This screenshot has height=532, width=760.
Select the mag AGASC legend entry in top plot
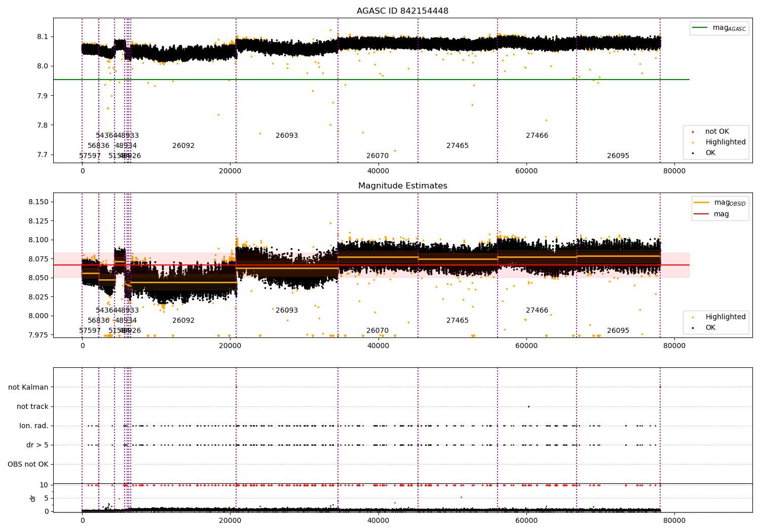[719, 28]
